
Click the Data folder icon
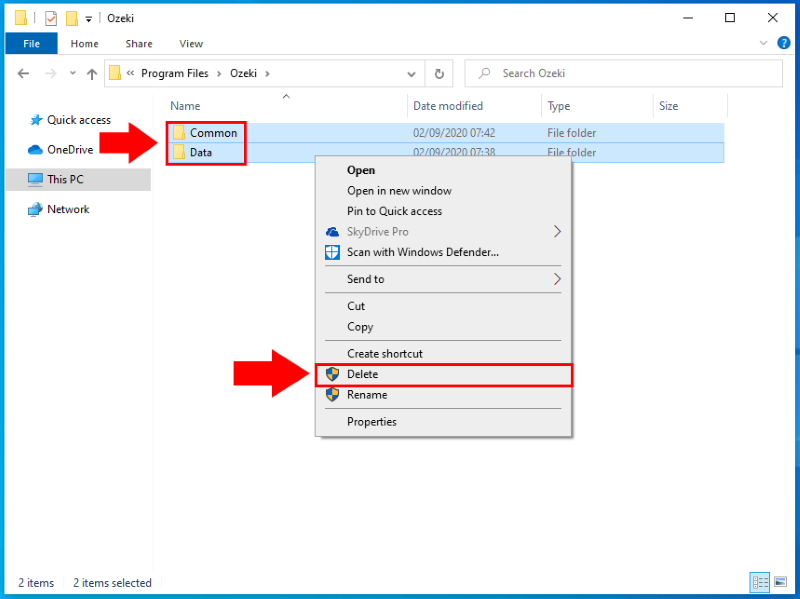click(x=179, y=152)
